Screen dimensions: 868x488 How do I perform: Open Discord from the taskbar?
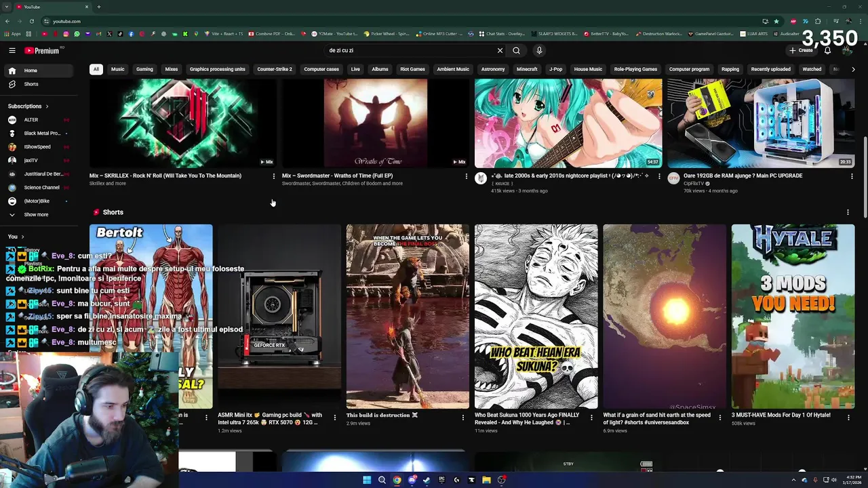click(x=412, y=480)
